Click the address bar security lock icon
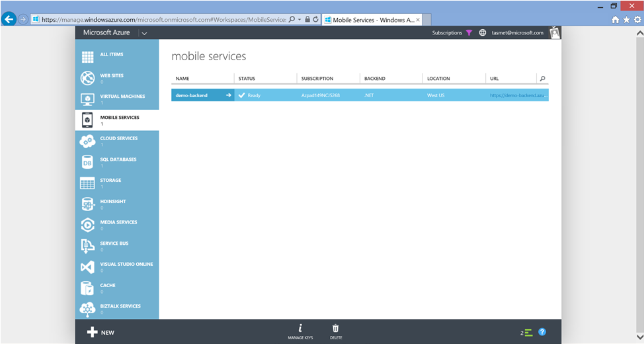644x344 pixels. [307, 19]
